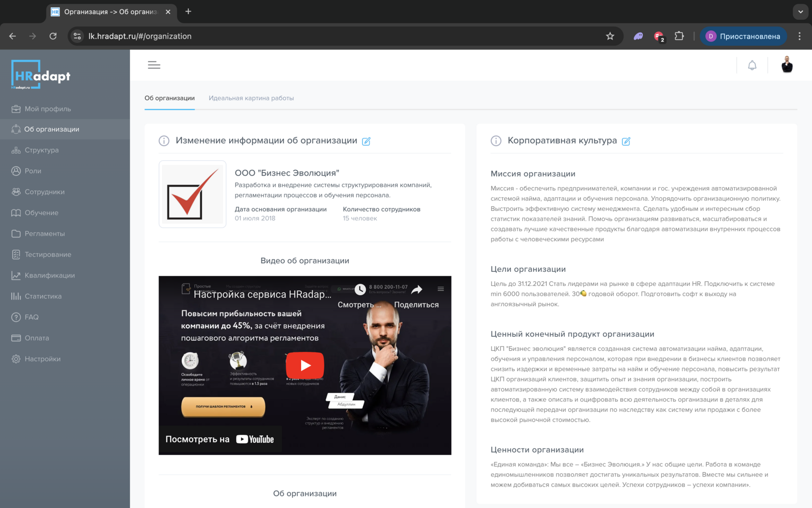Viewport: 812px width, 508px height.
Task: Open the video playlist menu icon
Action: (x=441, y=289)
